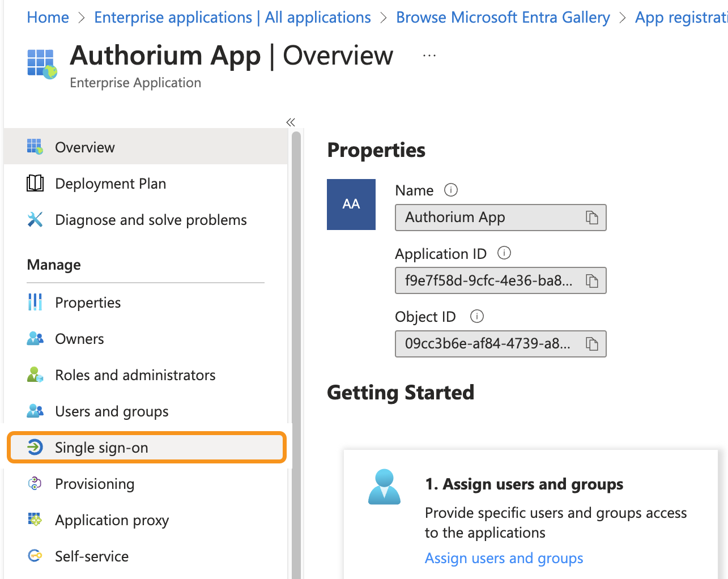Click the Assign users and groups link
The height and width of the screenshot is (579, 728).
click(x=504, y=558)
